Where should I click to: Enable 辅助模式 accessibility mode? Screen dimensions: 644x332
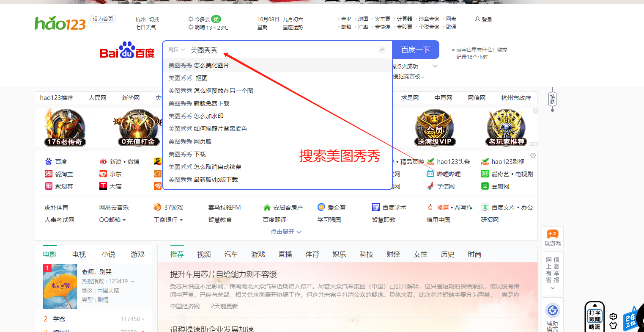552,311
